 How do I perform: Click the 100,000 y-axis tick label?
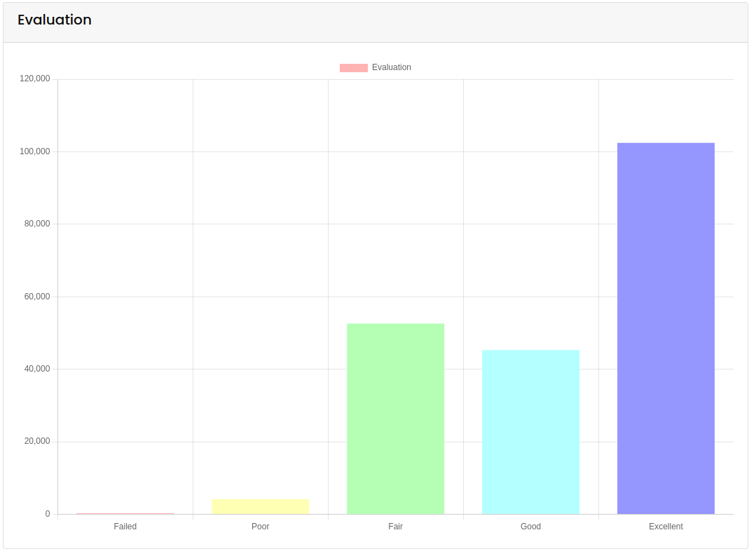tap(34, 151)
